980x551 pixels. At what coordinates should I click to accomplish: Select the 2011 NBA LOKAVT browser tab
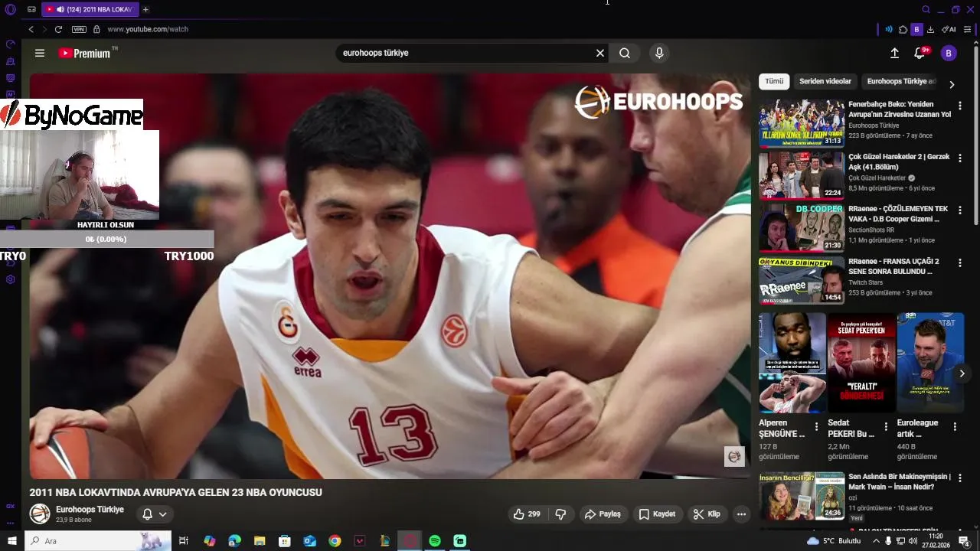click(x=89, y=9)
